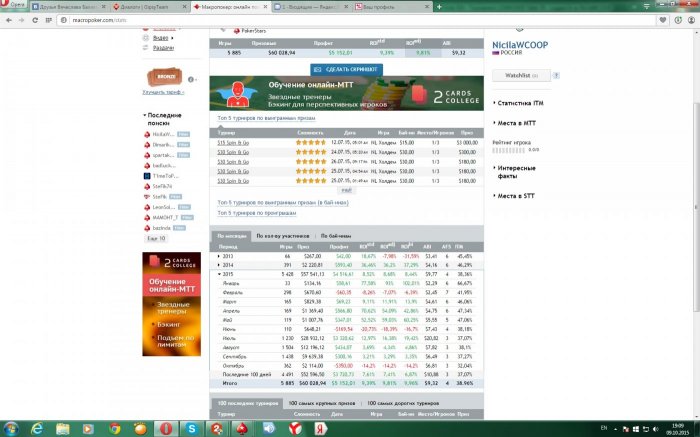The width and height of the screenshot is (700, 437).
Task: Open Speed Dial grid icon
Action: 49,20
